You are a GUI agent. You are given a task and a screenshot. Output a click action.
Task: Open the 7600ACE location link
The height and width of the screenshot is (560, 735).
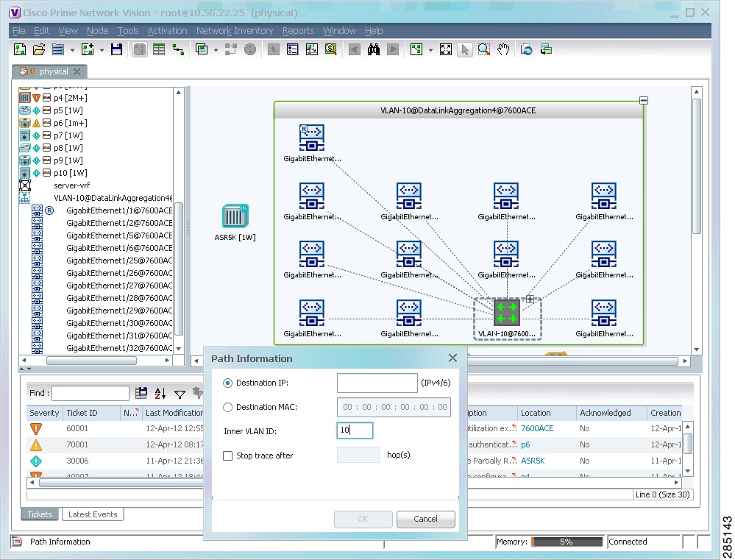coord(537,429)
